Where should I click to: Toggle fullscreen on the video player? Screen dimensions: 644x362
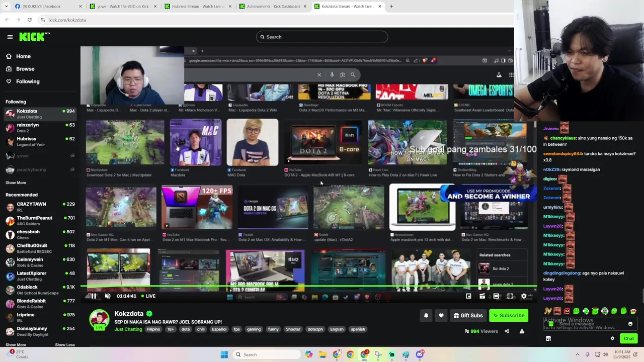[510, 296]
